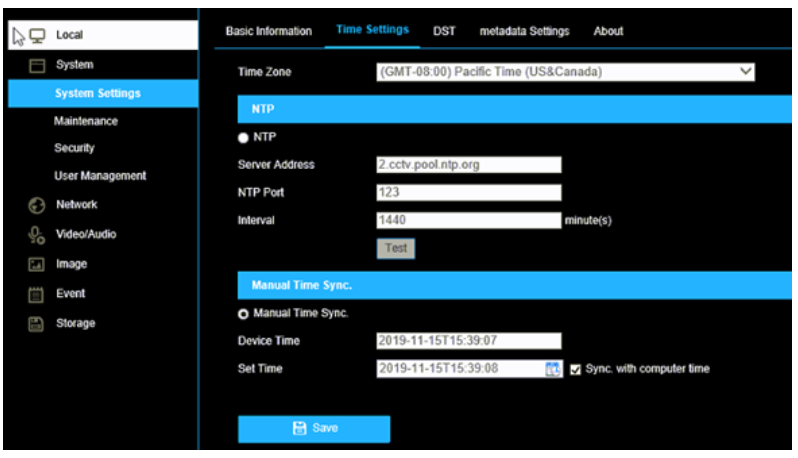Click the blue NTP section header
798x458 pixels.
point(515,109)
